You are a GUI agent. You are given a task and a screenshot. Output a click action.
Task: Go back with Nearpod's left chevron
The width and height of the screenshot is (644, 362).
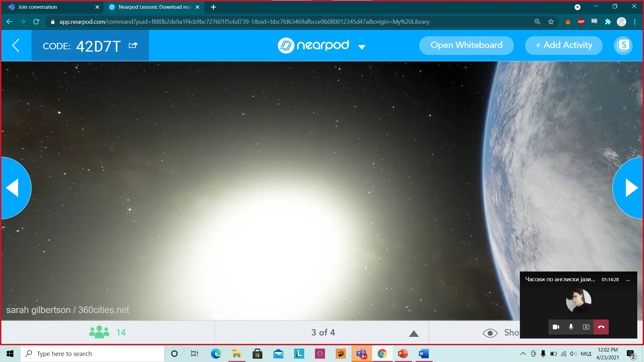16,45
